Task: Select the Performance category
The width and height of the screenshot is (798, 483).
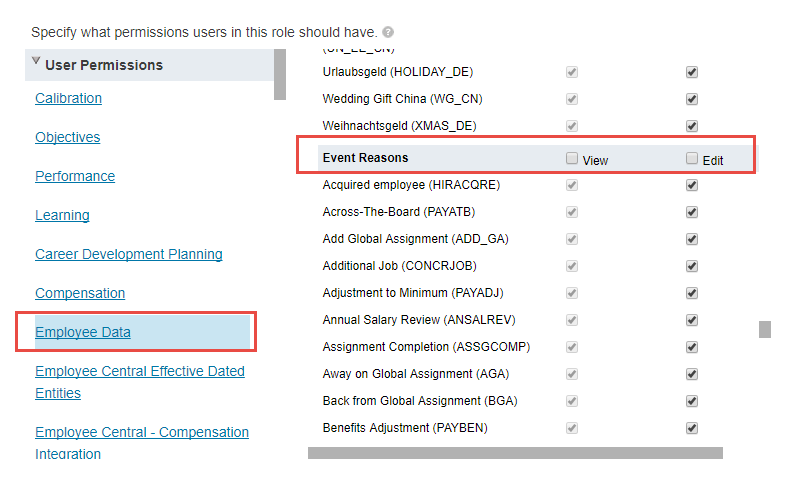Action: [x=75, y=176]
